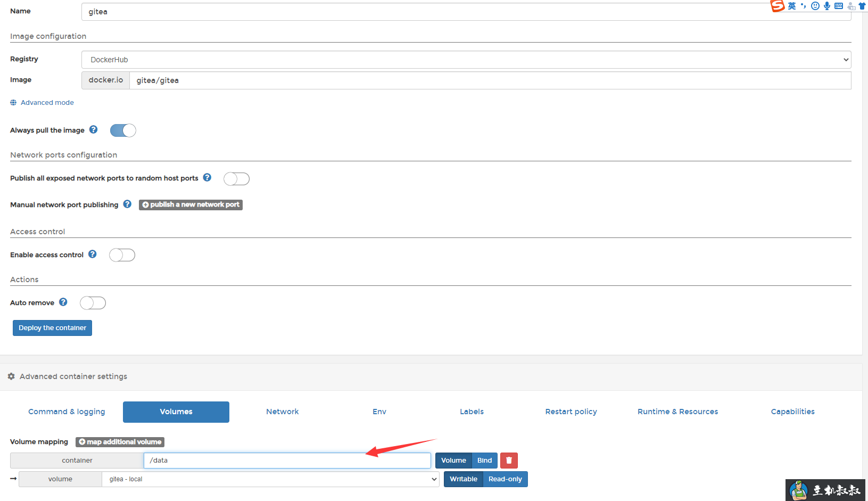Open help for Always pull the image
Viewport: 868px width, 501px height.
coord(93,129)
